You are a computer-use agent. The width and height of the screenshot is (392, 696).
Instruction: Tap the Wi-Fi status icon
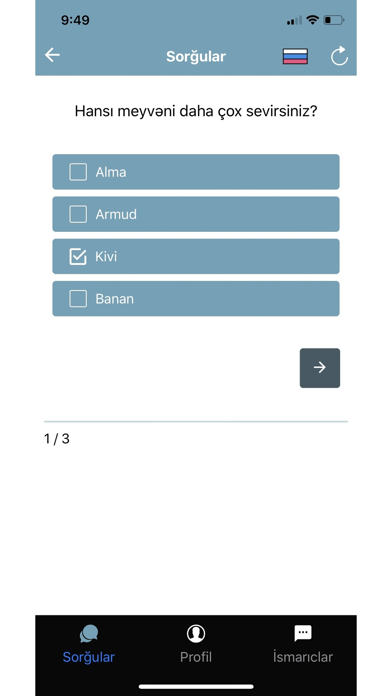pos(313,20)
